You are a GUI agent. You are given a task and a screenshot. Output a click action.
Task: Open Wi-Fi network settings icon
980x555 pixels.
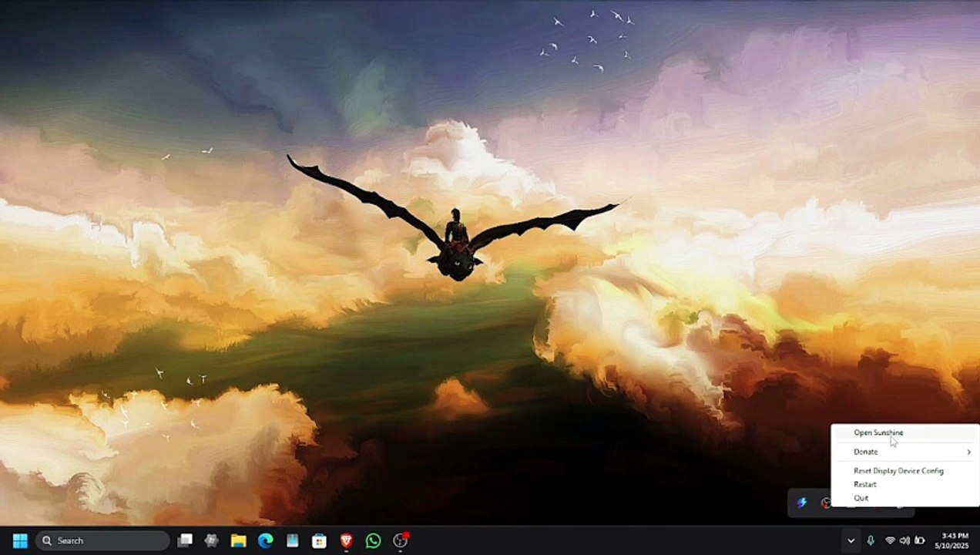(890, 540)
